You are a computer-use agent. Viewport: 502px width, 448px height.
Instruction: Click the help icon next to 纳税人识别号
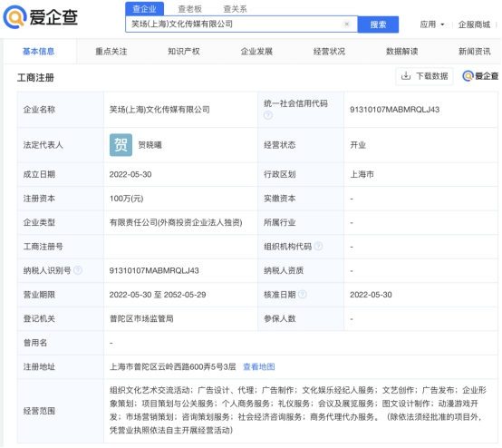pos(78,270)
